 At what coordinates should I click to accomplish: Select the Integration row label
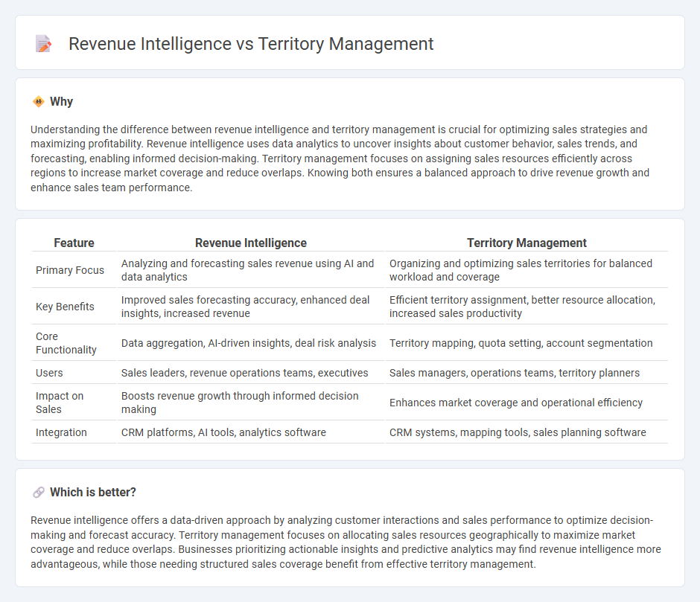point(61,432)
